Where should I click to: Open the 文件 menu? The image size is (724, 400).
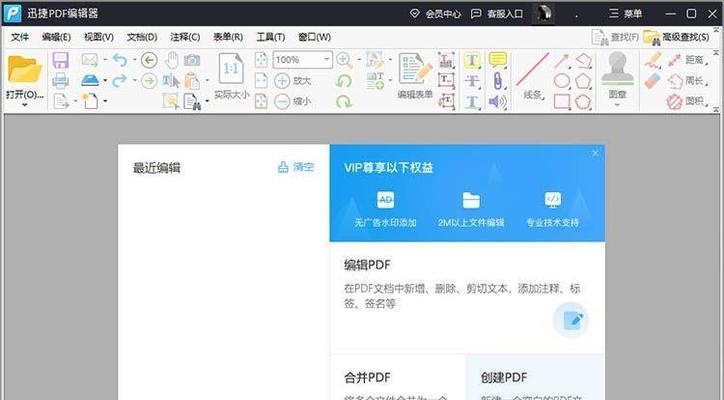pos(19,37)
